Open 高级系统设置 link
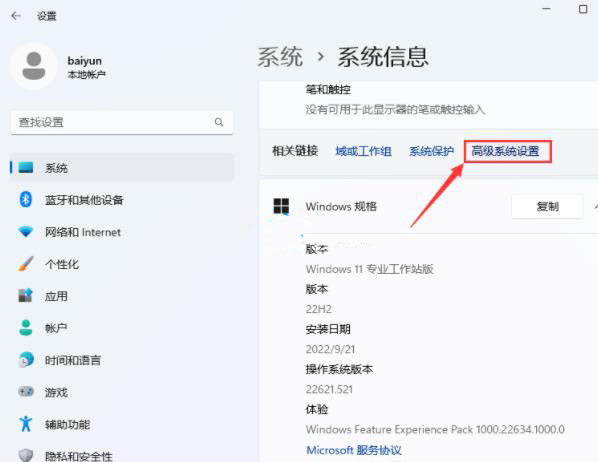The image size is (598, 462). tap(505, 151)
